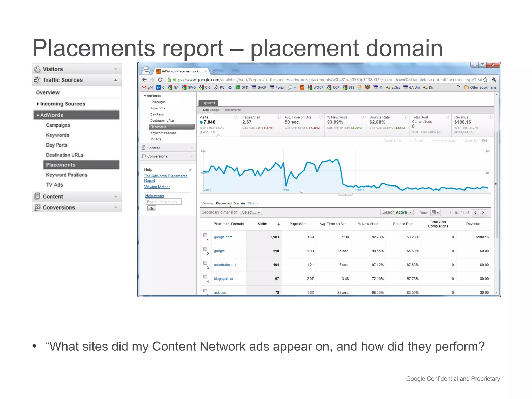Collapse the AdWords tree in browser sidebar
The image size is (532, 399).
[x=145, y=96]
